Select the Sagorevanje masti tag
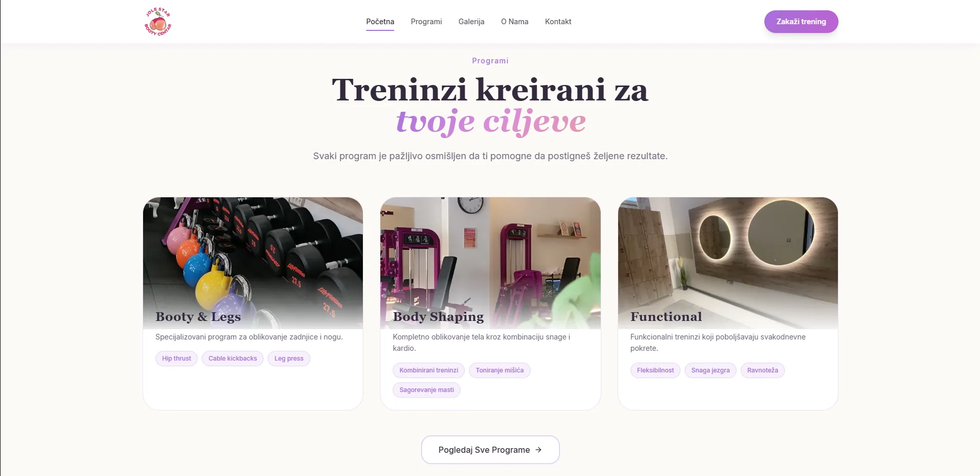Image resolution: width=980 pixels, height=476 pixels. (427, 390)
